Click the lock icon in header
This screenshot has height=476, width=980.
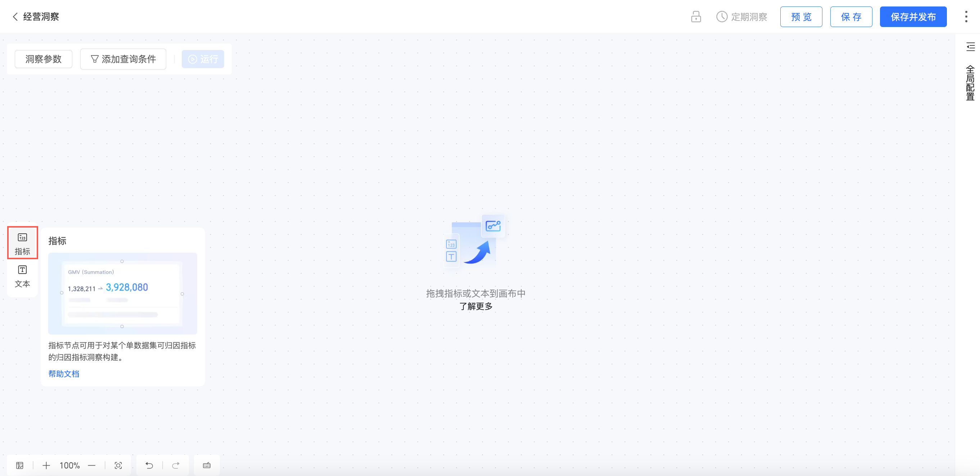696,17
